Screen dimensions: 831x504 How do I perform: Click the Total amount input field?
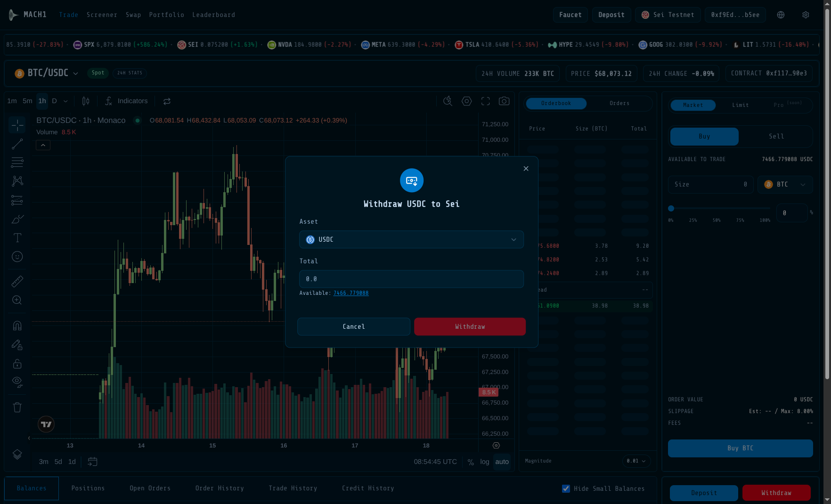point(411,279)
